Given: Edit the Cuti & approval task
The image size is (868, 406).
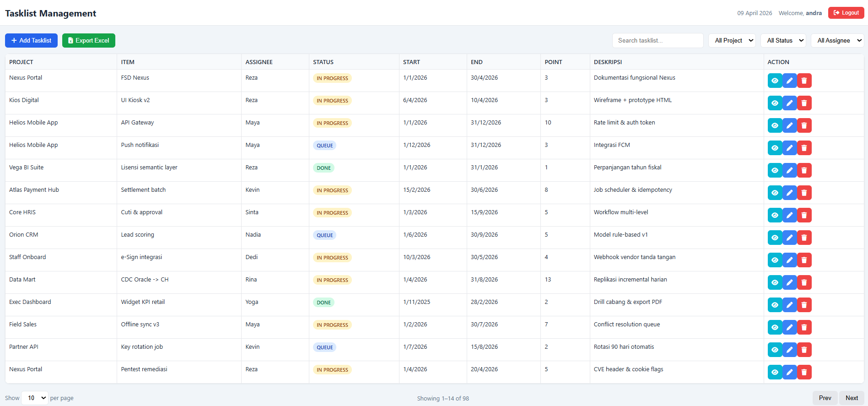Looking at the screenshot, I should click(x=789, y=215).
